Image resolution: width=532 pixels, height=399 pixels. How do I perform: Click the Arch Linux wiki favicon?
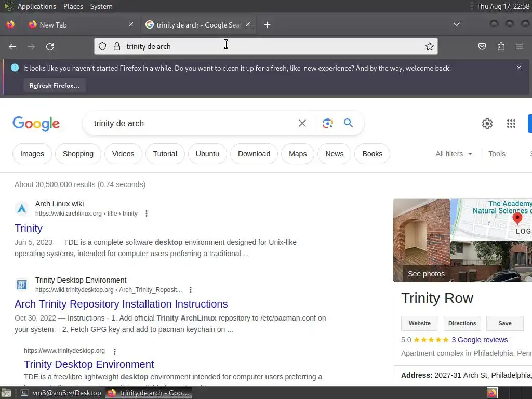[22, 208]
